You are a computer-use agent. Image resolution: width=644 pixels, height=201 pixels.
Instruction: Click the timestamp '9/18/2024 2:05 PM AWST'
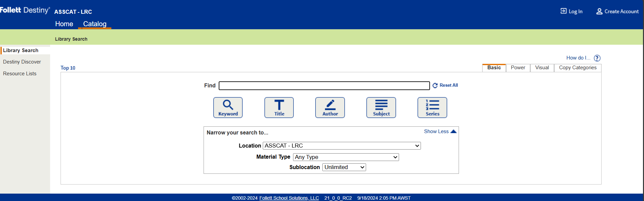coord(384,198)
